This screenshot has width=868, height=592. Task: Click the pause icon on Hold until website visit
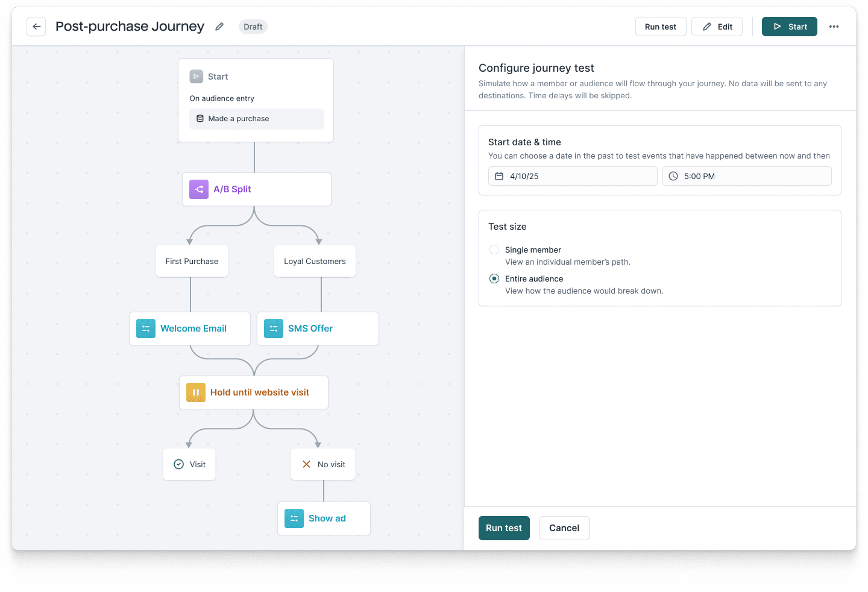coord(195,392)
